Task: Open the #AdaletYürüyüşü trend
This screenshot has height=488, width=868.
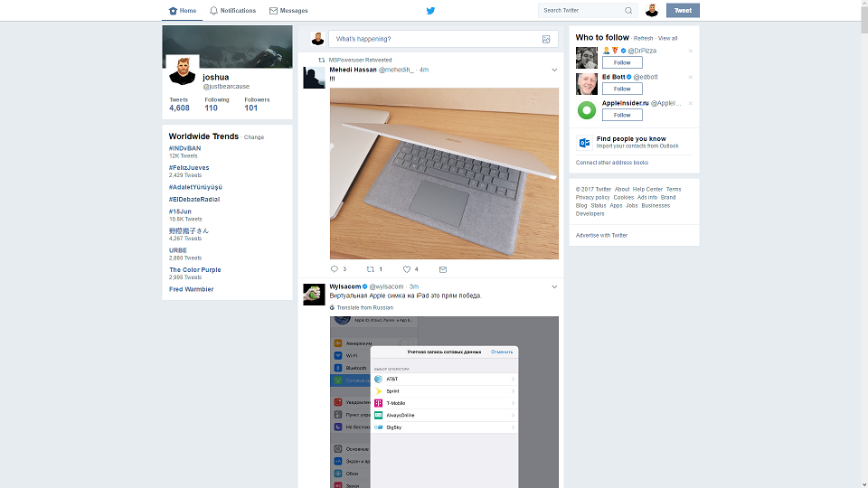Action: point(195,187)
